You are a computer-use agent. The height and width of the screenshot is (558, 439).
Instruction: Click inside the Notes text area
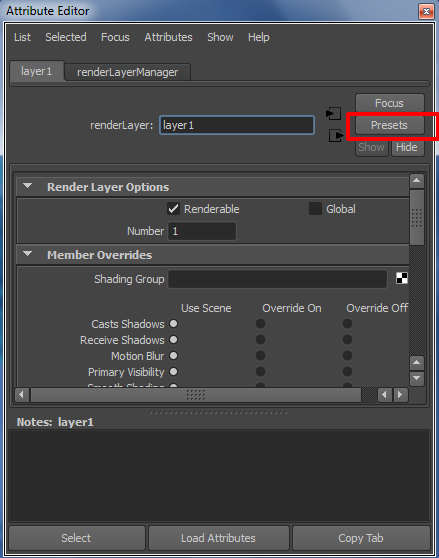[x=219, y=476]
